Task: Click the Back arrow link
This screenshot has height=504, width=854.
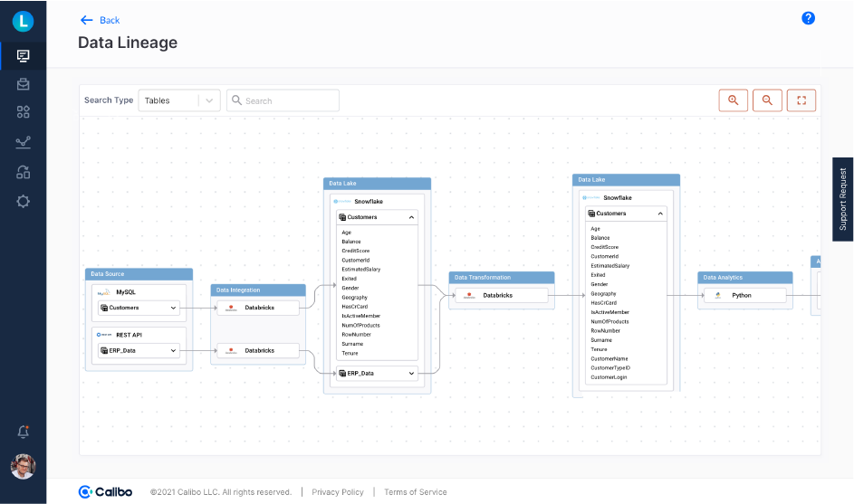Action: 100,20
